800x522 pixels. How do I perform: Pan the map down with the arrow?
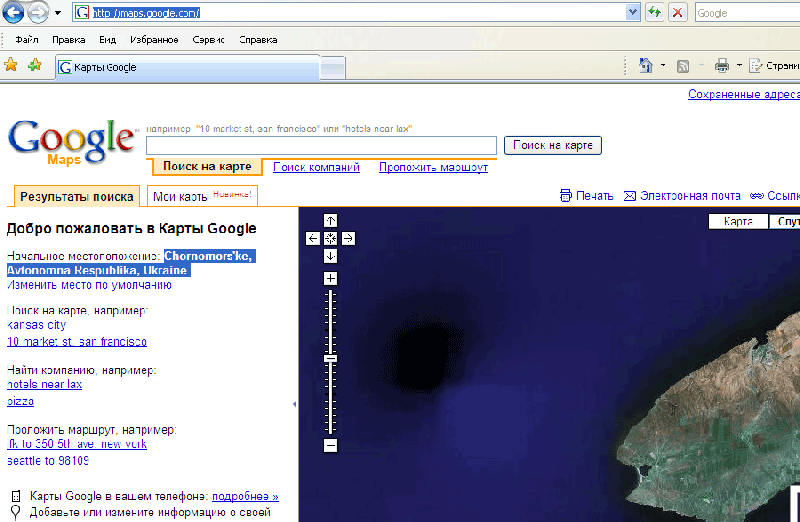tap(331, 256)
